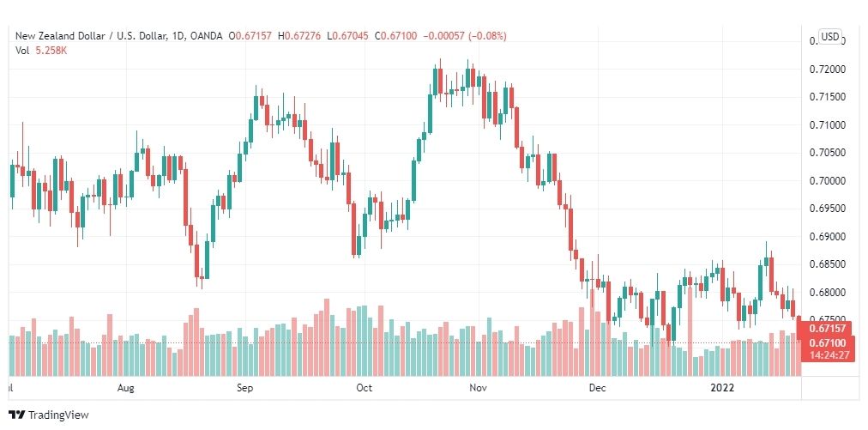Click the Dec label on time axis
Viewport: 868px width, 430px height.
(597, 388)
